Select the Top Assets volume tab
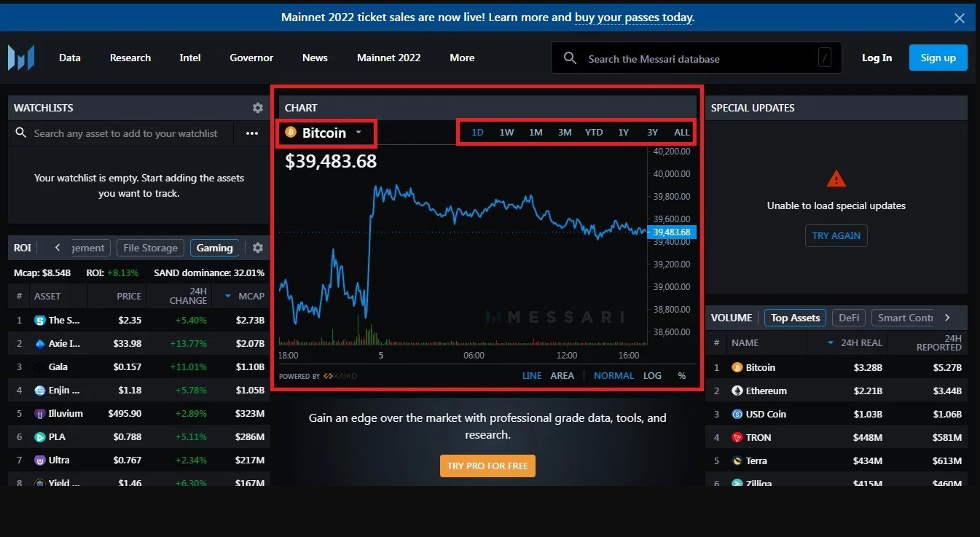980x537 pixels. 796,318
